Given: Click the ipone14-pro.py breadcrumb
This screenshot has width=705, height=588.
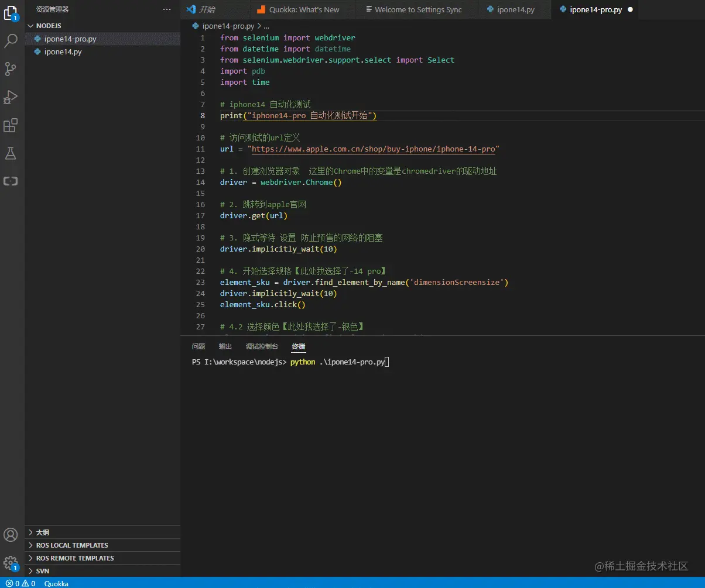Looking at the screenshot, I should 229,26.
